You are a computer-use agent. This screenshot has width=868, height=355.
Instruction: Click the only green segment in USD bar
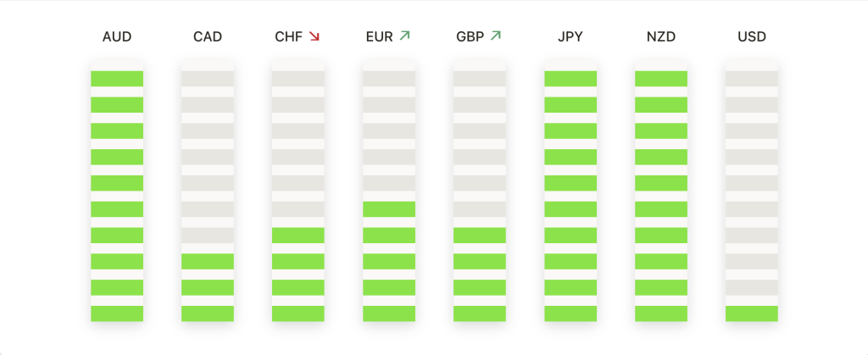click(752, 313)
